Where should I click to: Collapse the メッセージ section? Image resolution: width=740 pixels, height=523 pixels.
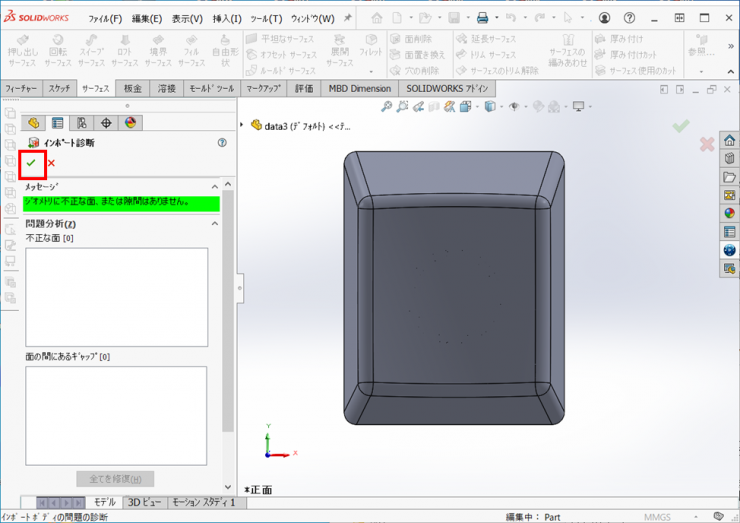coord(214,186)
